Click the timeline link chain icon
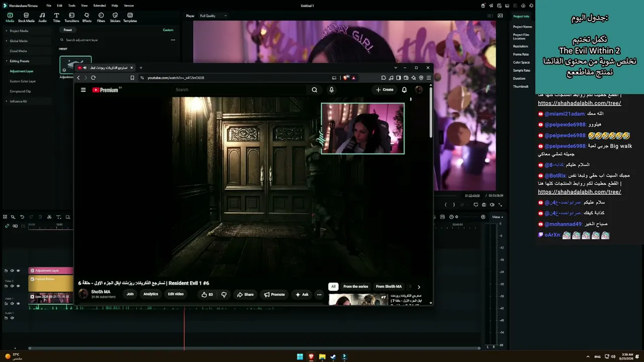This screenshot has height=362, width=644. point(7,226)
